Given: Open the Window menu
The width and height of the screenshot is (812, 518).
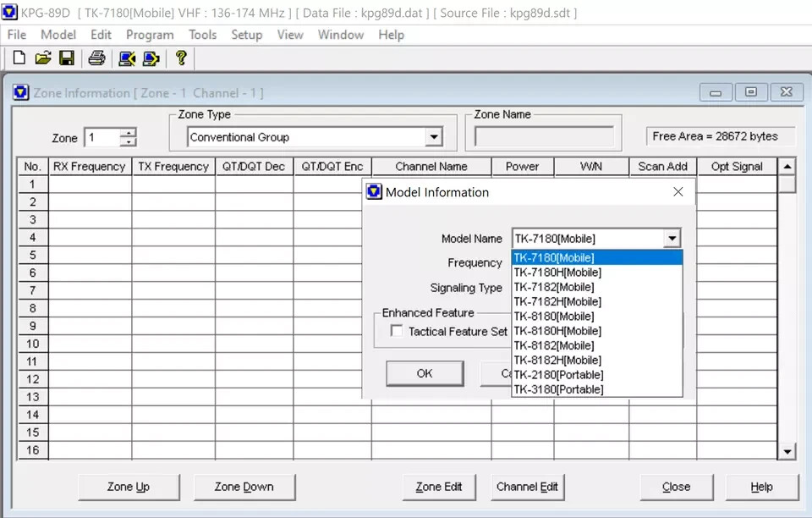Looking at the screenshot, I should pyautogui.click(x=340, y=35).
